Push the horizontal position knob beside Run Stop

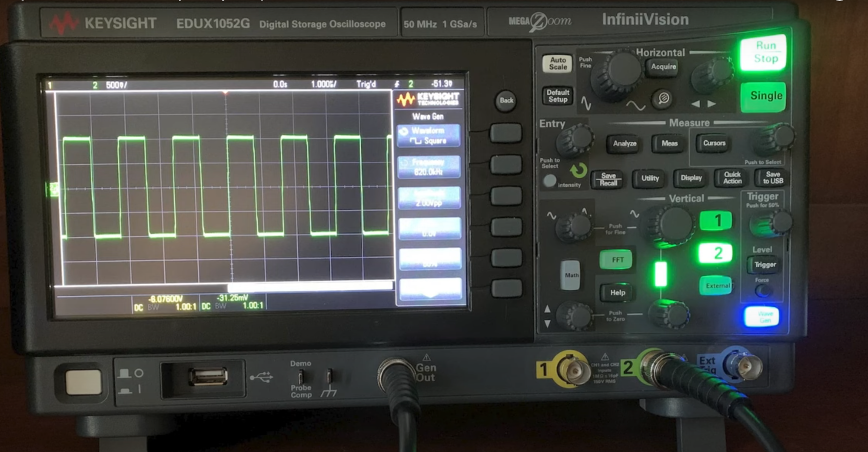point(712,74)
